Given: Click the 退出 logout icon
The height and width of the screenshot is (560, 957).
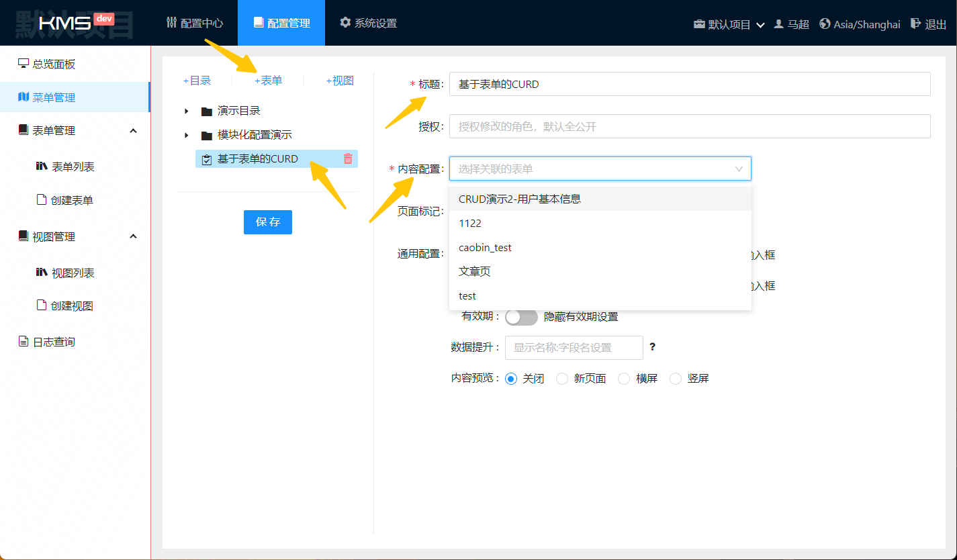Looking at the screenshot, I should (915, 24).
